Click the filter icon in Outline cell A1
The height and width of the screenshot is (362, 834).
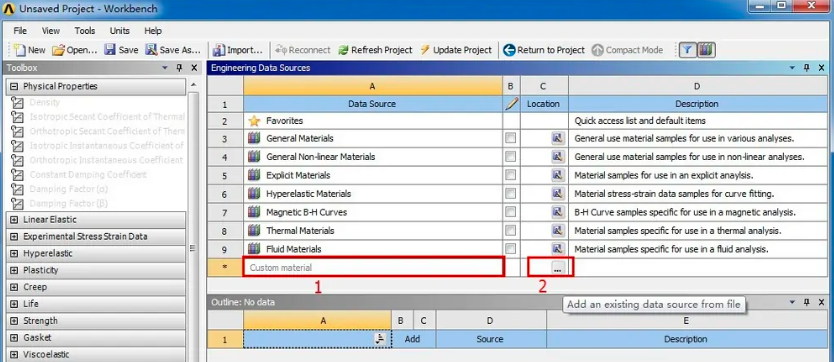[x=380, y=339]
